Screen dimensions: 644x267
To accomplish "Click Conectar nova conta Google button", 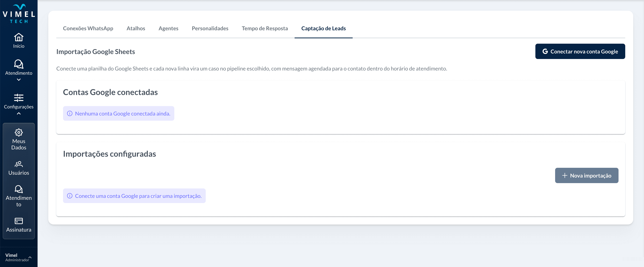I will (x=580, y=51).
